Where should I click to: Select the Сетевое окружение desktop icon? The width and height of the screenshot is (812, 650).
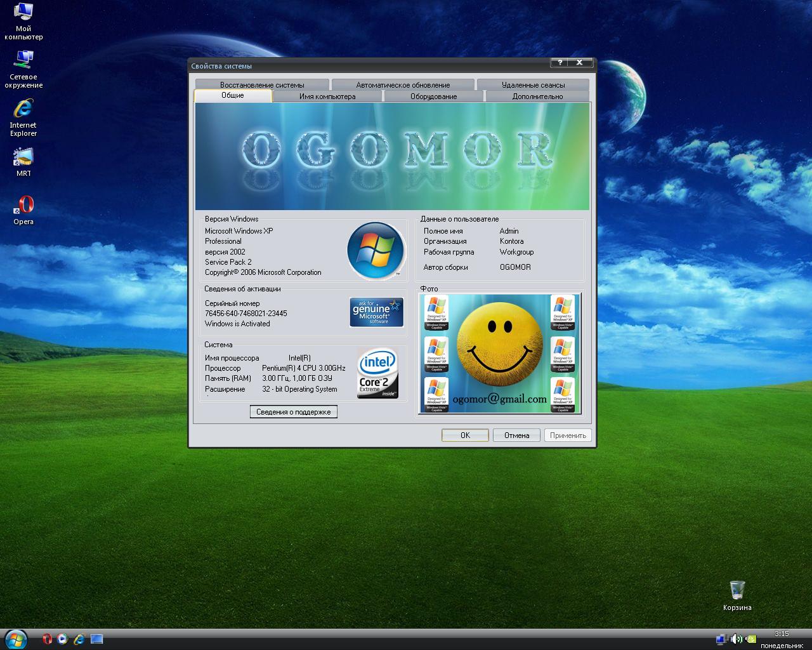pyautogui.click(x=23, y=69)
